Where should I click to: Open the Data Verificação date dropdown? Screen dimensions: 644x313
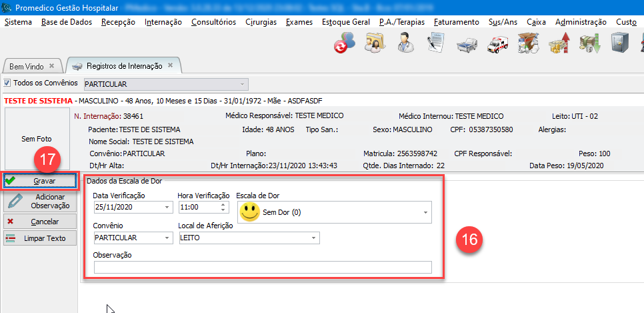(166, 208)
